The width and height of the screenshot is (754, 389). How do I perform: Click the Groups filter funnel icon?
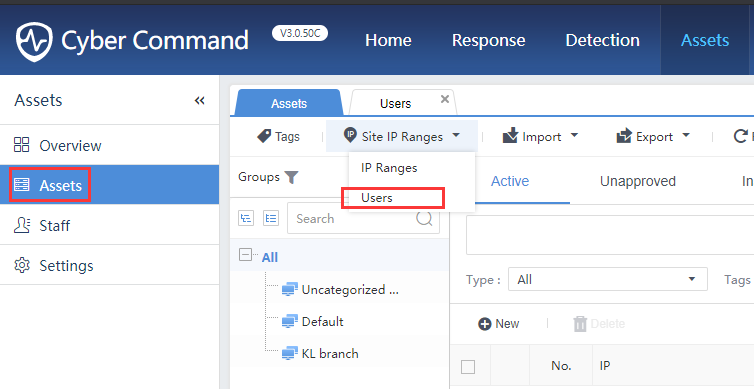291,177
